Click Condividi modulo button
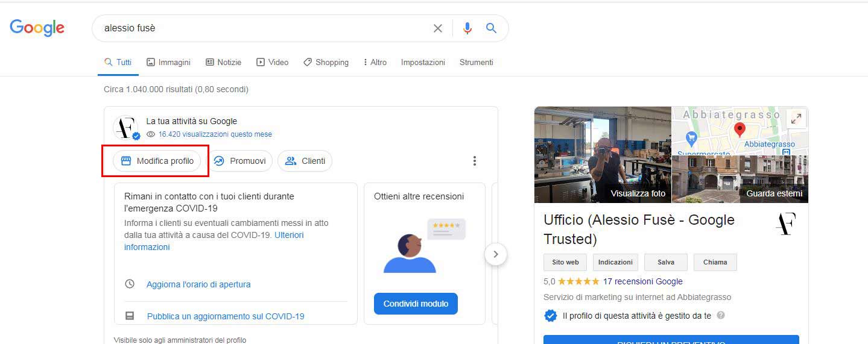This screenshot has height=344, width=868. coord(416,304)
